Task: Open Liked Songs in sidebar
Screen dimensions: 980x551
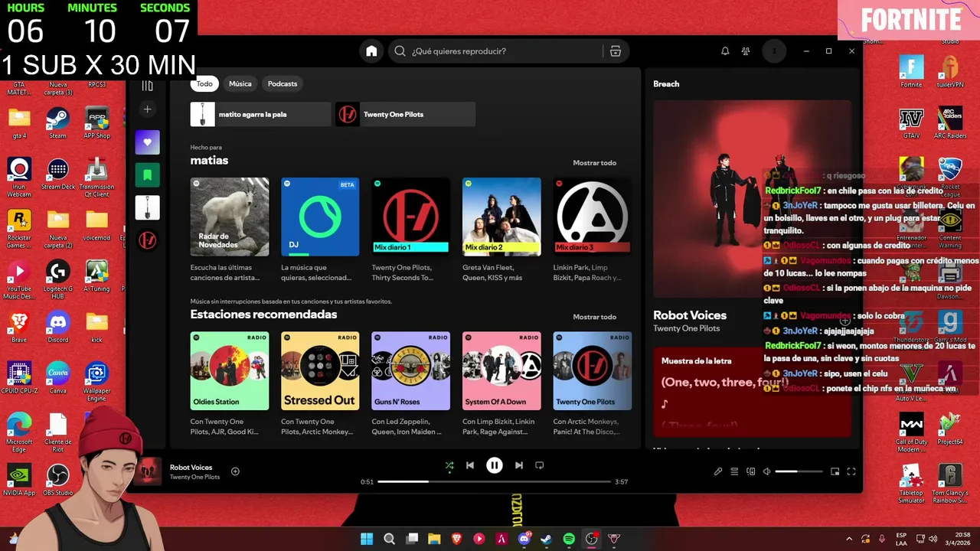Action: pyautogui.click(x=148, y=142)
